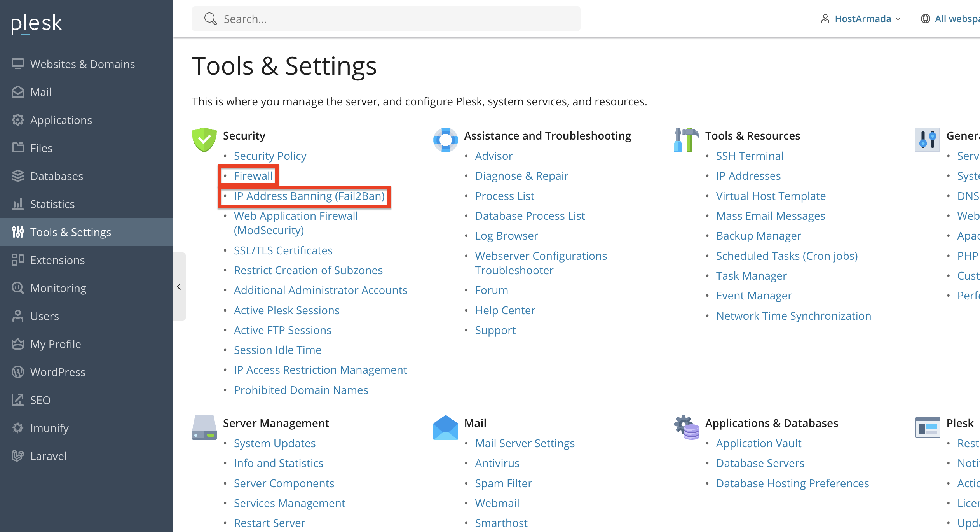Click the Databases stack icon in sidebar
980x532 pixels.
click(18, 176)
